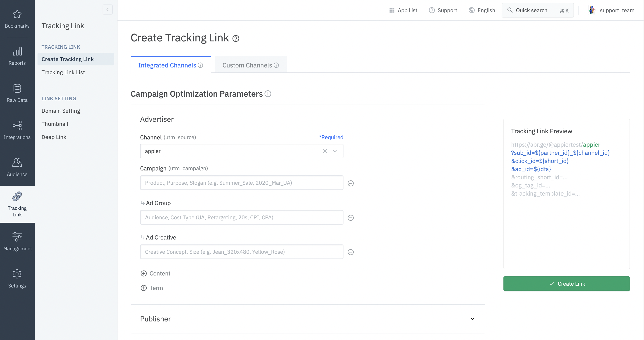Remove the Campaign field with minus icon
The width and height of the screenshot is (644, 340).
tap(350, 183)
